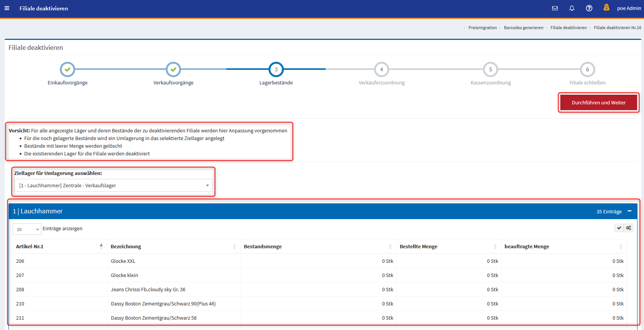Open the hamburger navigation menu
The height and width of the screenshot is (330, 644).
7,8
